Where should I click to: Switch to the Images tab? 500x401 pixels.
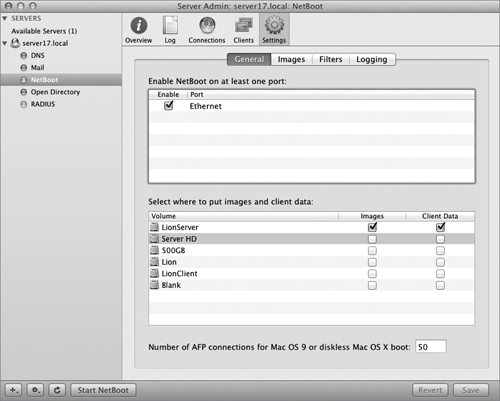pyautogui.click(x=291, y=59)
